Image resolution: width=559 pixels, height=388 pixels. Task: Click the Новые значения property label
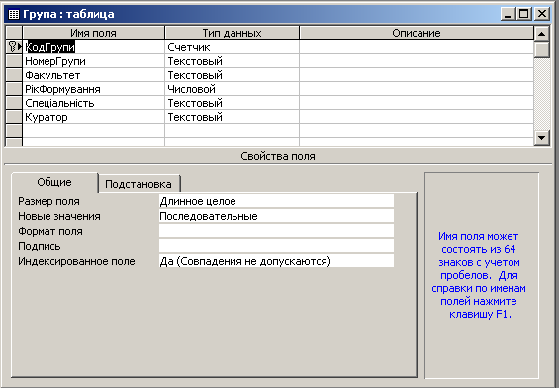[x=59, y=216]
